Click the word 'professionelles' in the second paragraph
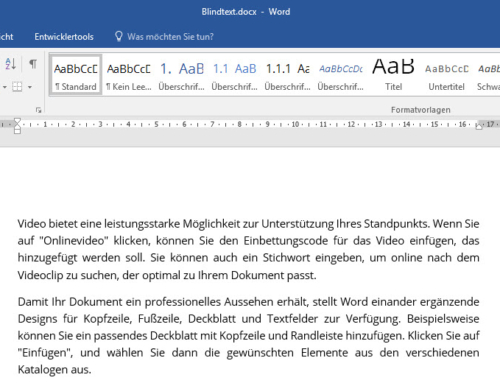 point(183,302)
